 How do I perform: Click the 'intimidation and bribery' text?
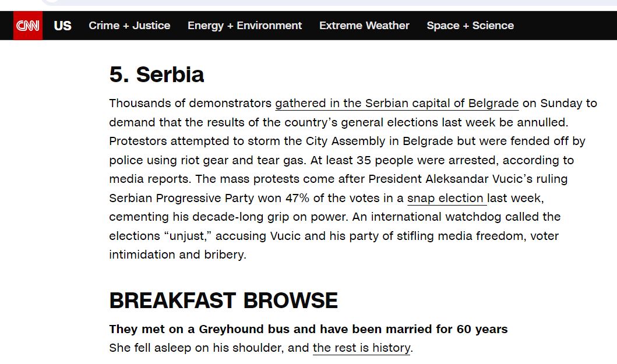(x=176, y=255)
